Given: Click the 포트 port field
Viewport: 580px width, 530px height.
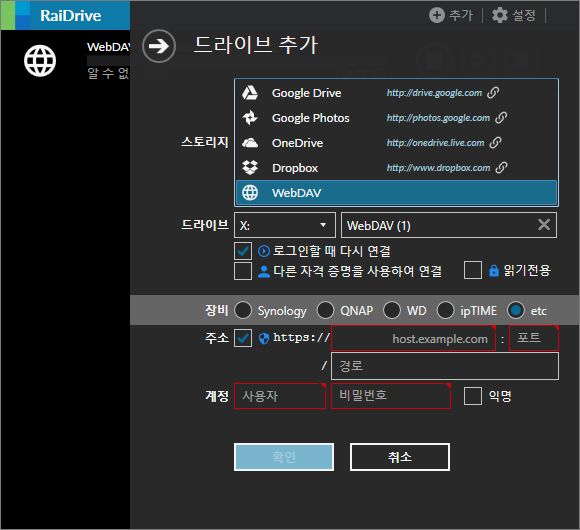Looking at the screenshot, I should click(x=534, y=338).
